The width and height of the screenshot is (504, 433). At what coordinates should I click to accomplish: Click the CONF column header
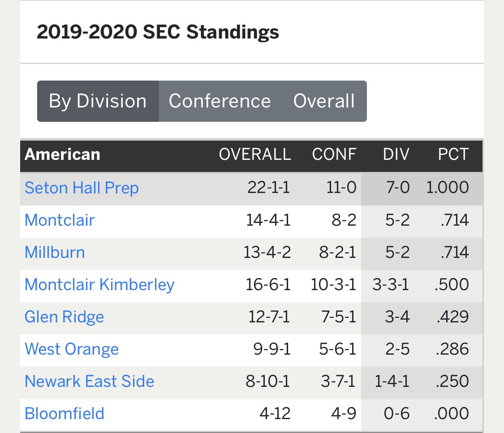[x=334, y=154]
